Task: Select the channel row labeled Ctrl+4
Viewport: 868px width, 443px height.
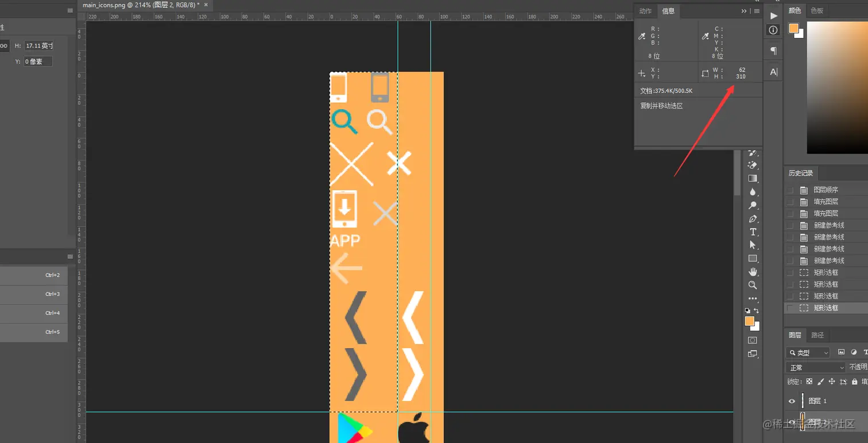Action: tap(34, 313)
